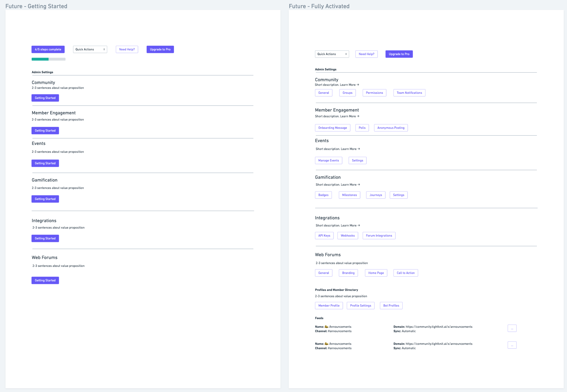Open Bot Profiles settings
Viewport: 567px width, 392px height.
pyautogui.click(x=391, y=306)
